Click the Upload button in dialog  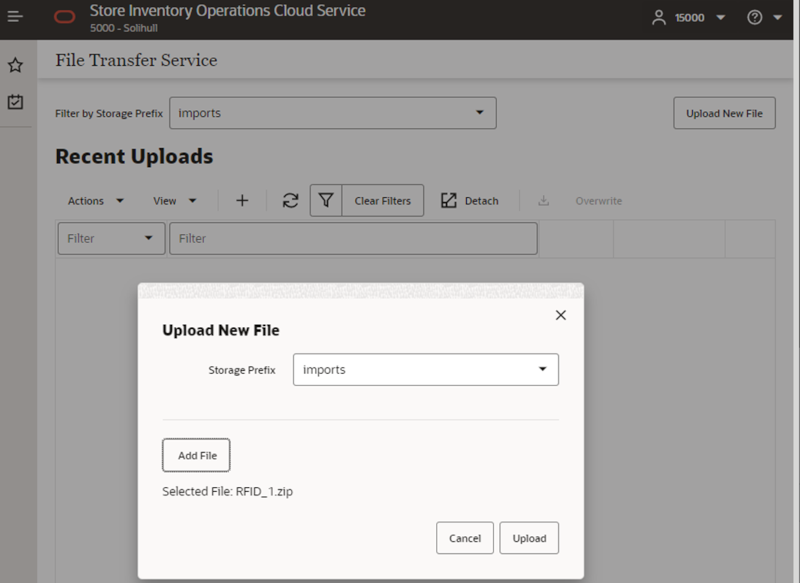529,538
